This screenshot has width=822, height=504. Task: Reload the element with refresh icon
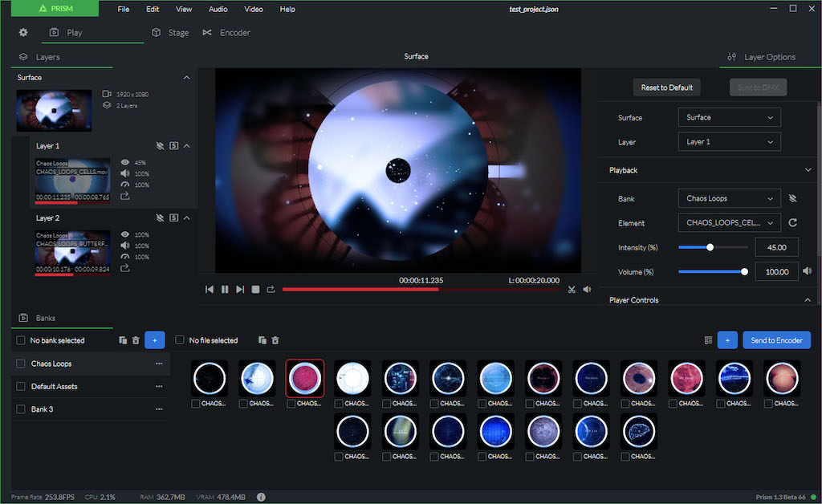(793, 223)
